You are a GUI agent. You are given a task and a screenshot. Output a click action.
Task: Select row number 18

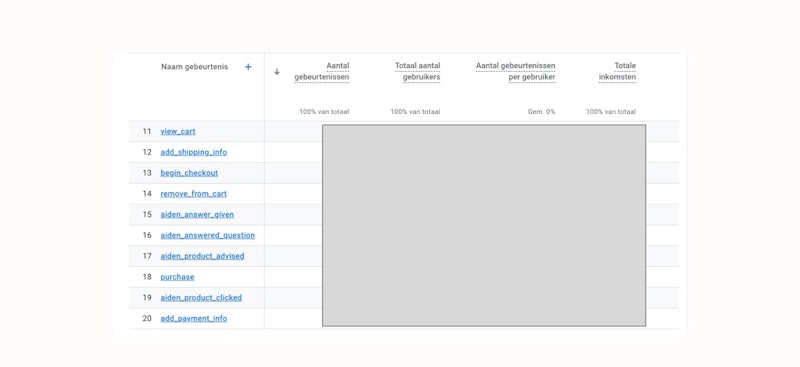pyautogui.click(x=147, y=277)
